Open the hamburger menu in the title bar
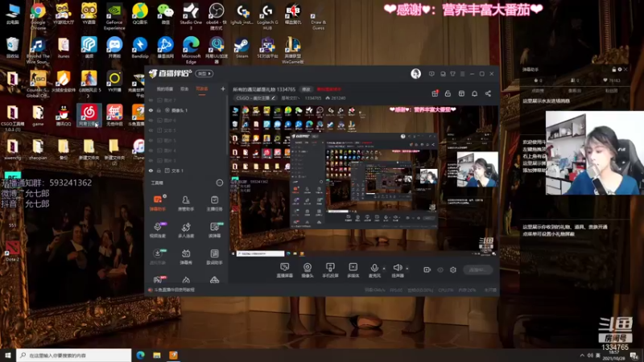Viewport: 644px width, 362px height. pyautogui.click(x=462, y=74)
